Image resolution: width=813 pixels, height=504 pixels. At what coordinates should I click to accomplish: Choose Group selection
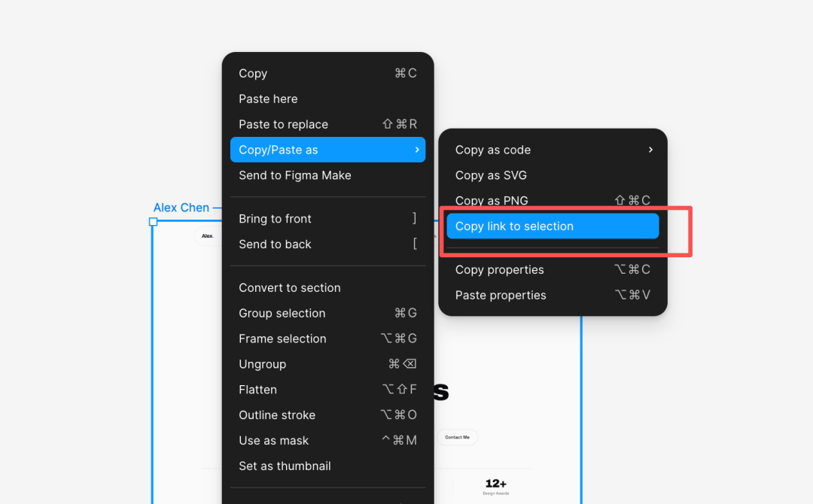(x=327, y=313)
